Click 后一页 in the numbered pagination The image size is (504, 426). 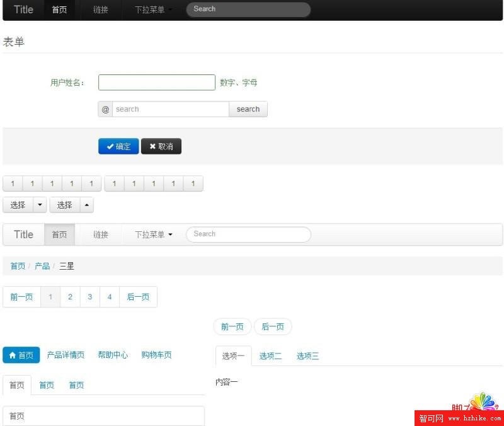(x=138, y=297)
